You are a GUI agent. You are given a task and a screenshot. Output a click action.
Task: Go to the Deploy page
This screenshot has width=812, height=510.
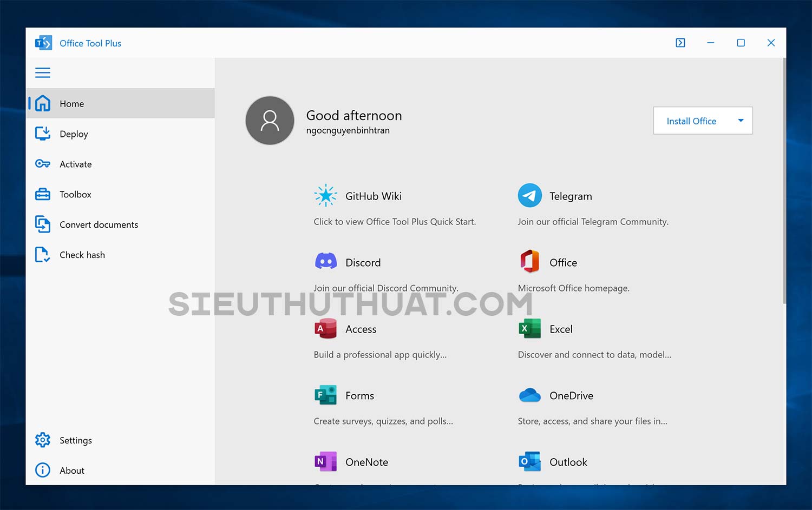point(120,134)
